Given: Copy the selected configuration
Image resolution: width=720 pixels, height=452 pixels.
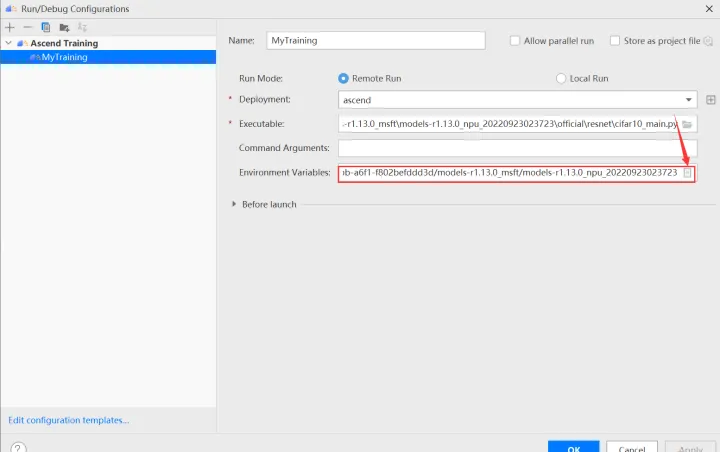Looking at the screenshot, I should tap(45, 27).
